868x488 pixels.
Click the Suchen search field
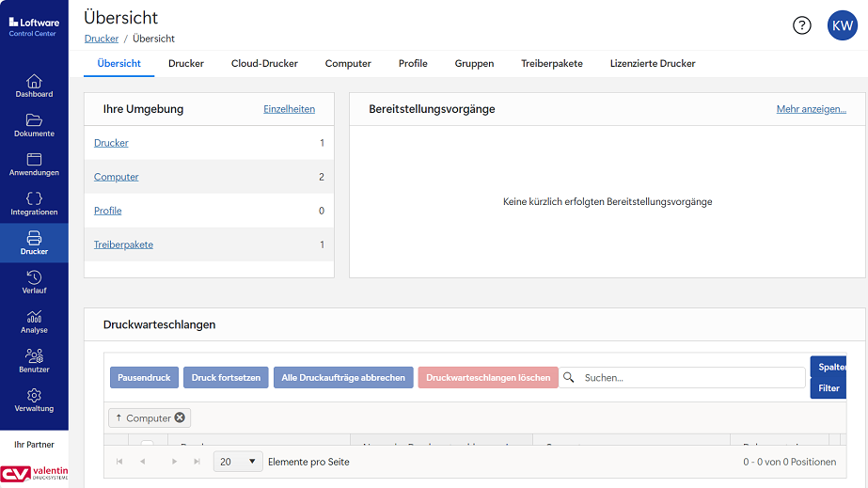coord(691,378)
